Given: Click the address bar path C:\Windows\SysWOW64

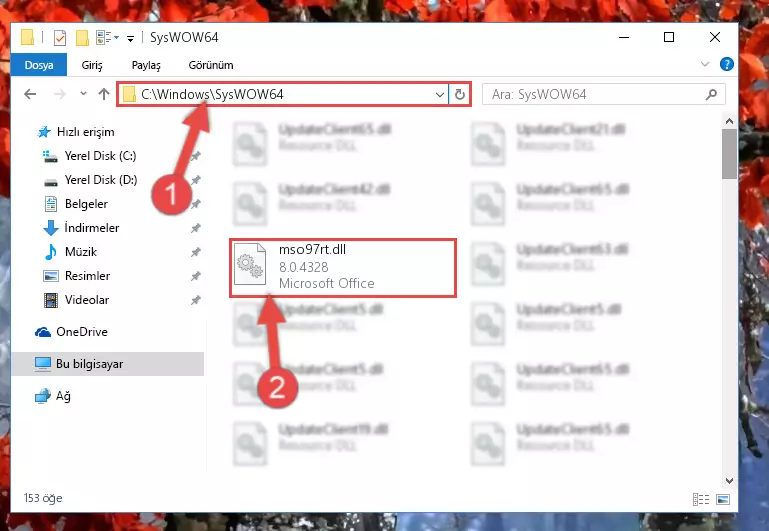Looking at the screenshot, I should tap(212, 94).
